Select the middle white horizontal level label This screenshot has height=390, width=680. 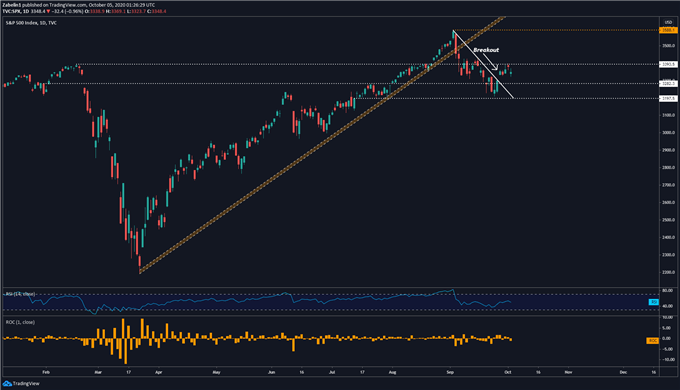(668, 83)
